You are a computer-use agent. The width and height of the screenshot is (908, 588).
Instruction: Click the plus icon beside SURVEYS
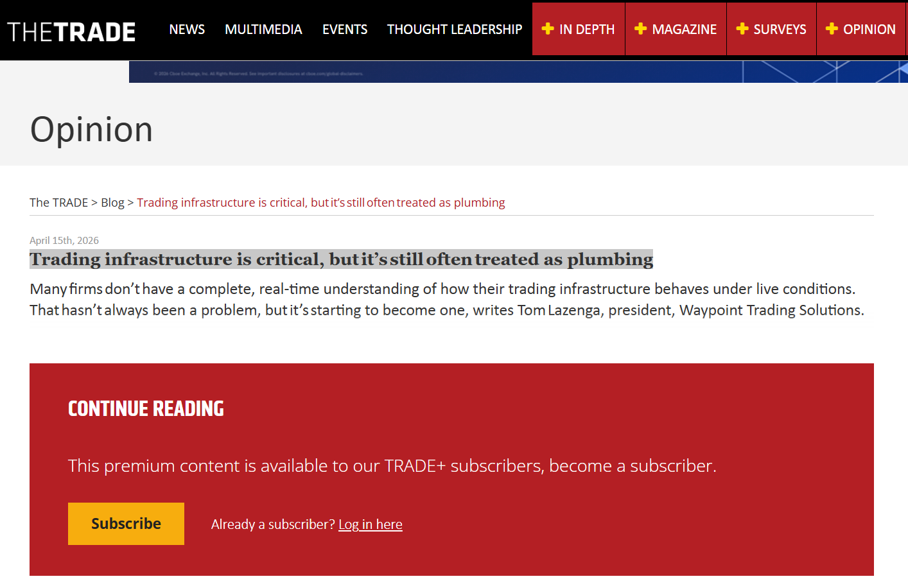[742, 29]
